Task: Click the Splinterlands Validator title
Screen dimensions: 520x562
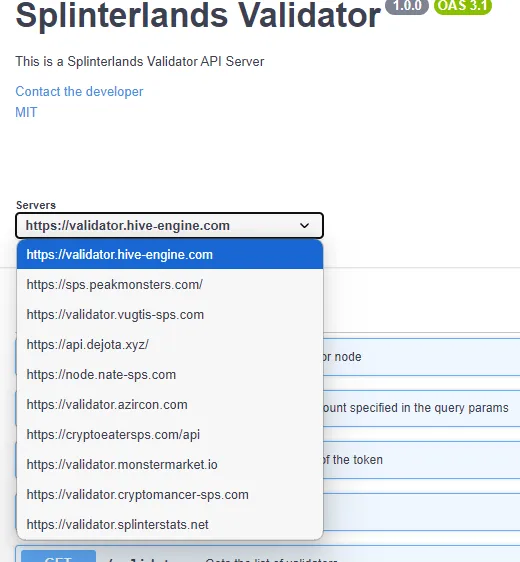Action: tap(198, 15)
